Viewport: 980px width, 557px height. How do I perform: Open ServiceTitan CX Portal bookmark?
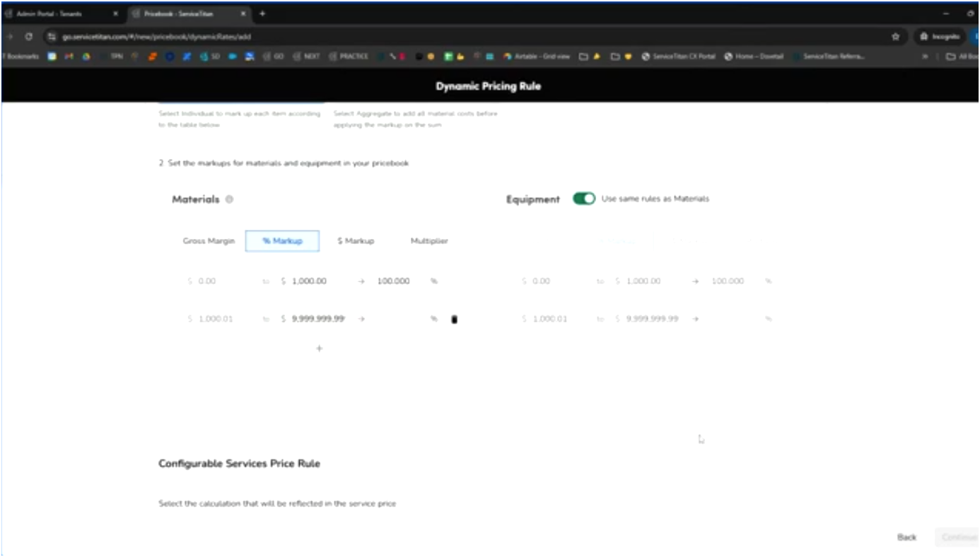point(679,57)
